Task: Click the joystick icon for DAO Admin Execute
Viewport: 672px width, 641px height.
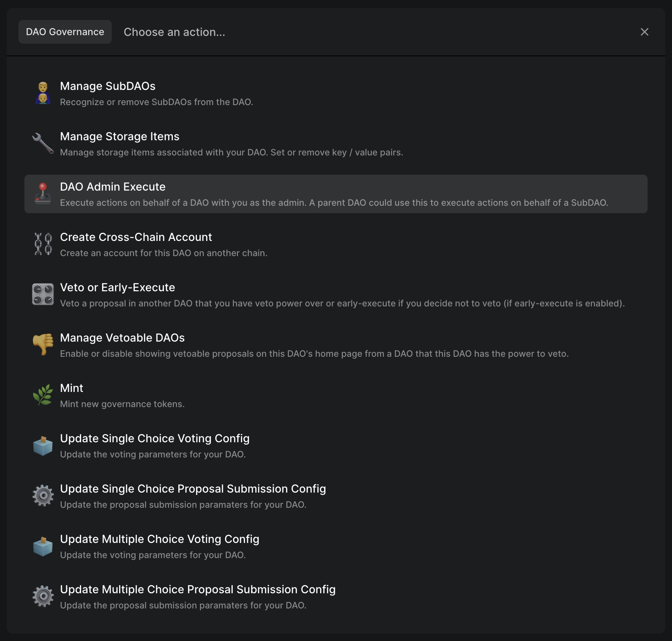Action: pyautogui.click(x=43, y=194)
